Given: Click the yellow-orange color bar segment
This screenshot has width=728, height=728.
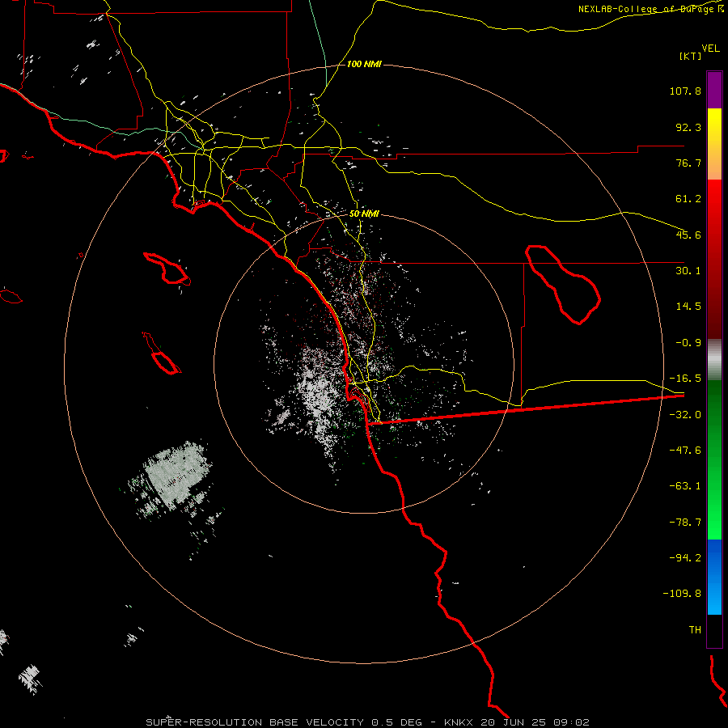Looking at the screenshot, I should [x=714, y=144].
